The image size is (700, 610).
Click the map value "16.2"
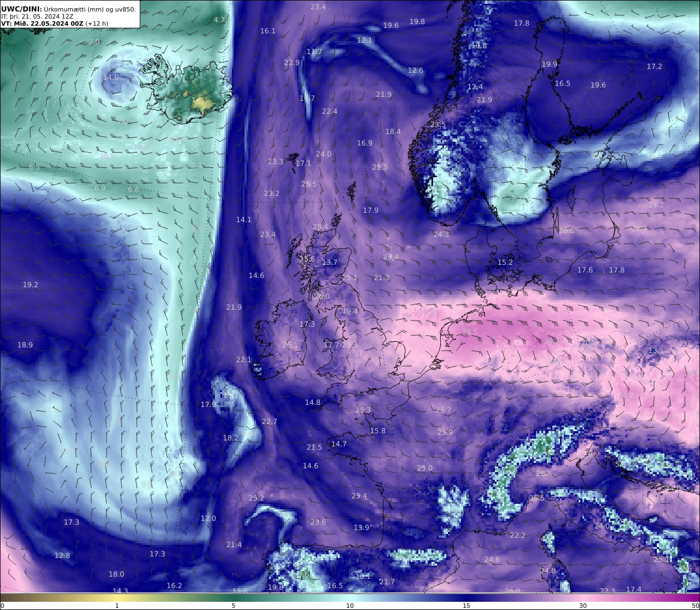pos(174,586)
